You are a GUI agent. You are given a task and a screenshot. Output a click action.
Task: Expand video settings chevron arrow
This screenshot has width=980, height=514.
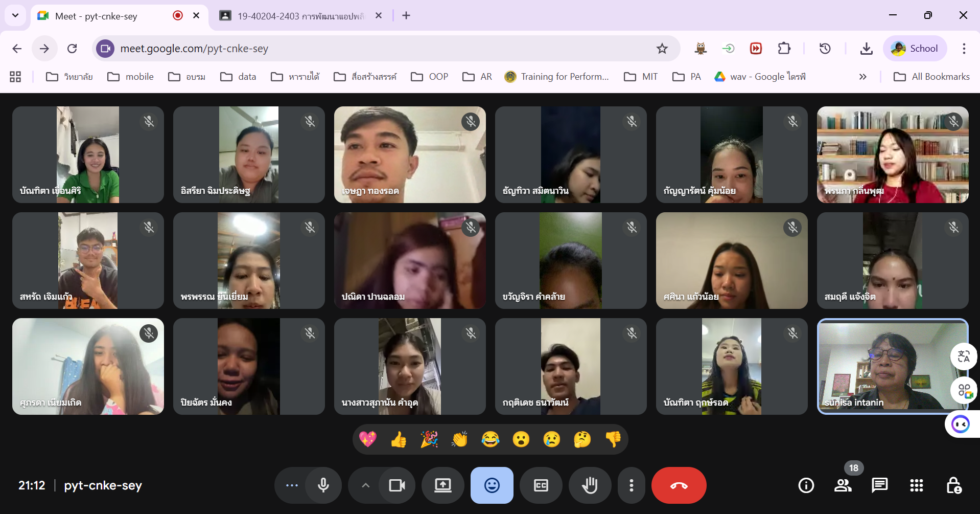(x=365, y=485)
